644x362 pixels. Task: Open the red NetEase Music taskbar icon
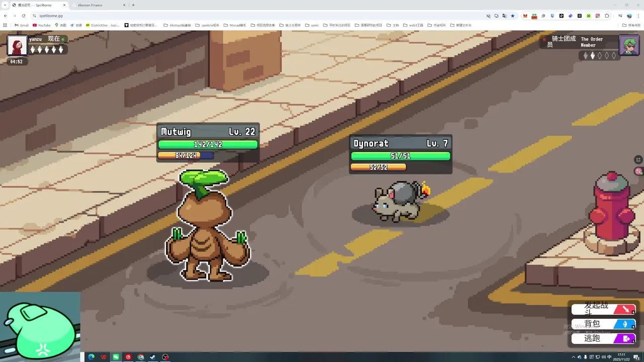128,357
